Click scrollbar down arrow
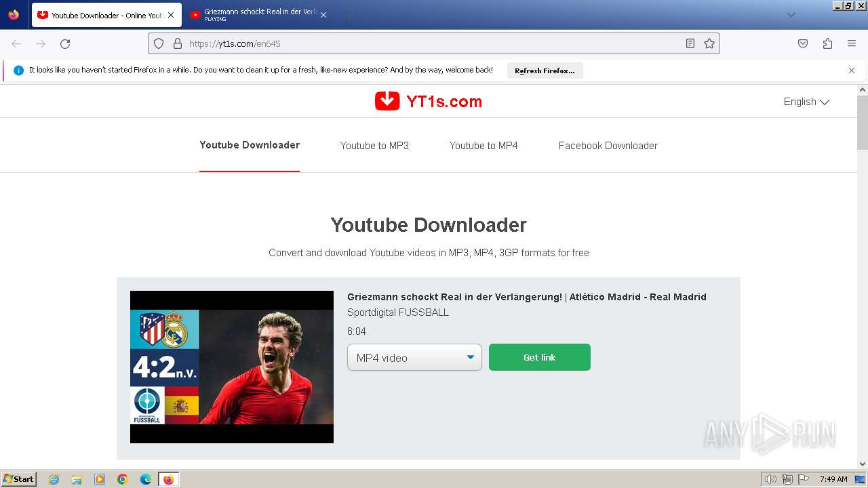Image resolution: width=868 pixels, height=488 pixels. (x=863, y=464)
